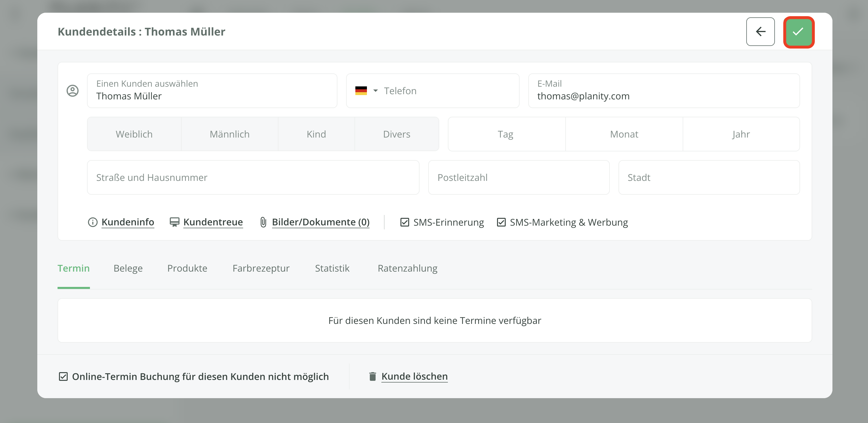Click the customer profile avatar icon
868x423 pixels.
73,91
